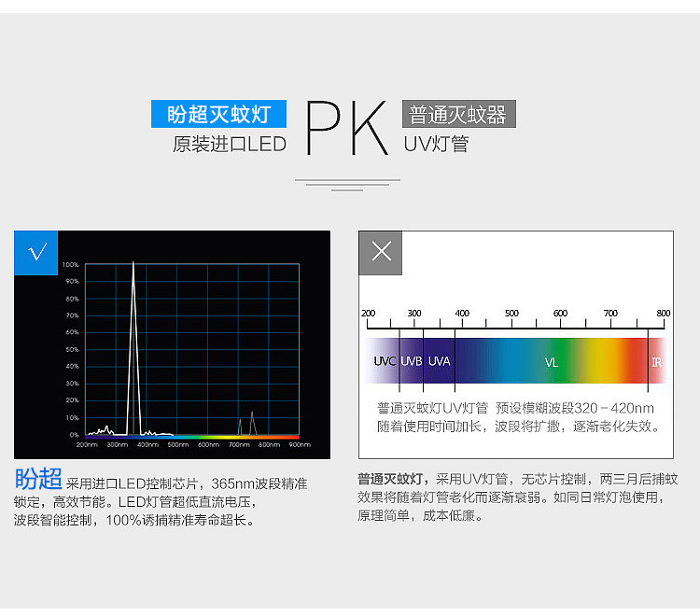Click the 700 tick on white ruler
Screen dimensions: 700x616
point(610,313)
